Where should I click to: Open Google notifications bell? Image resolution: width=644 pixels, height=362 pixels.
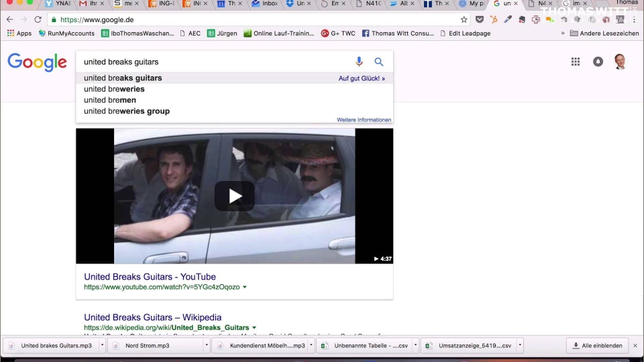[598, 62]
